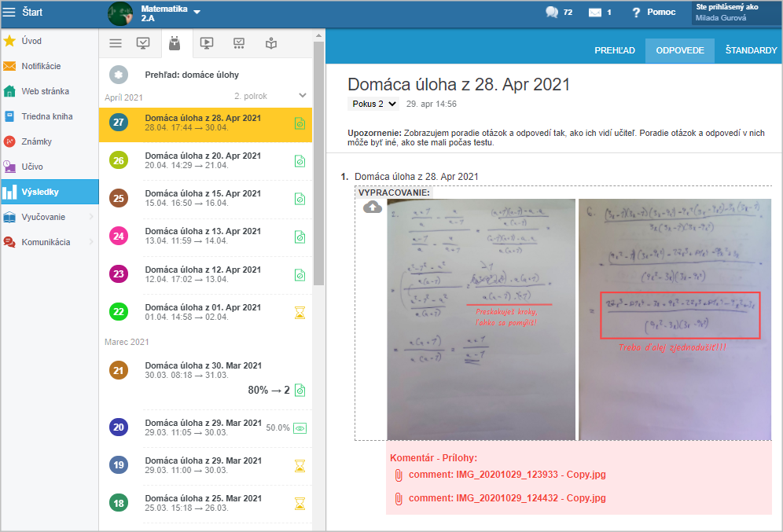Click the cloud upload icon beside VYPRACOVANIE

(373, 207)
